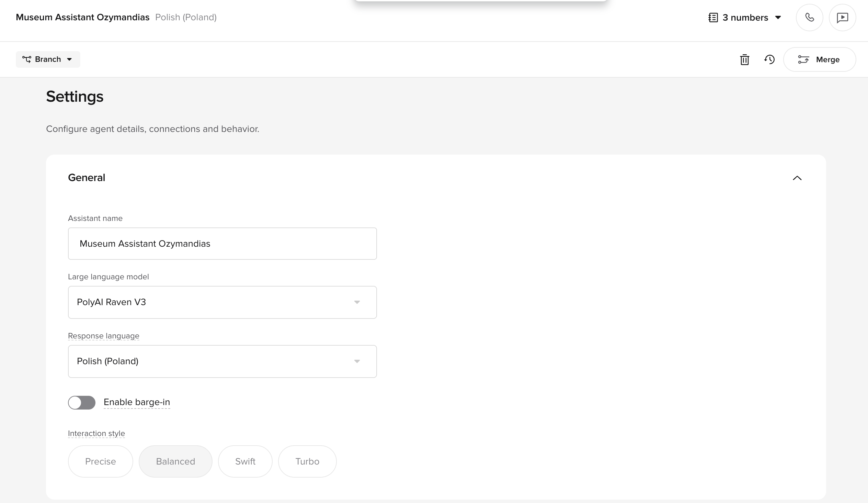Click the Enable barge-in label text

point(137,402)
